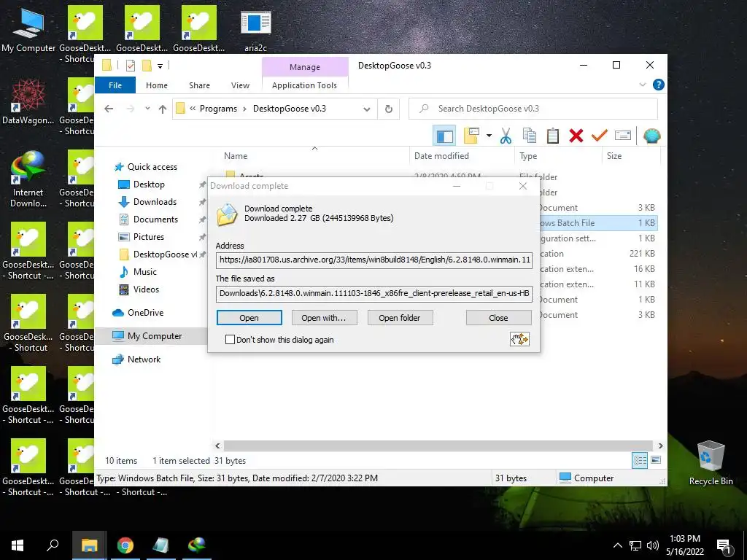Click the orange checkmark Properties icon
This screenshot has width=747, height=560.
(x=600, y=136)
